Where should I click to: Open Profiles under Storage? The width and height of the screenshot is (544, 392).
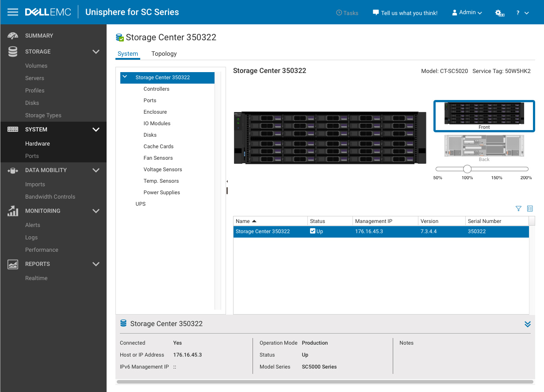(35, 91)
